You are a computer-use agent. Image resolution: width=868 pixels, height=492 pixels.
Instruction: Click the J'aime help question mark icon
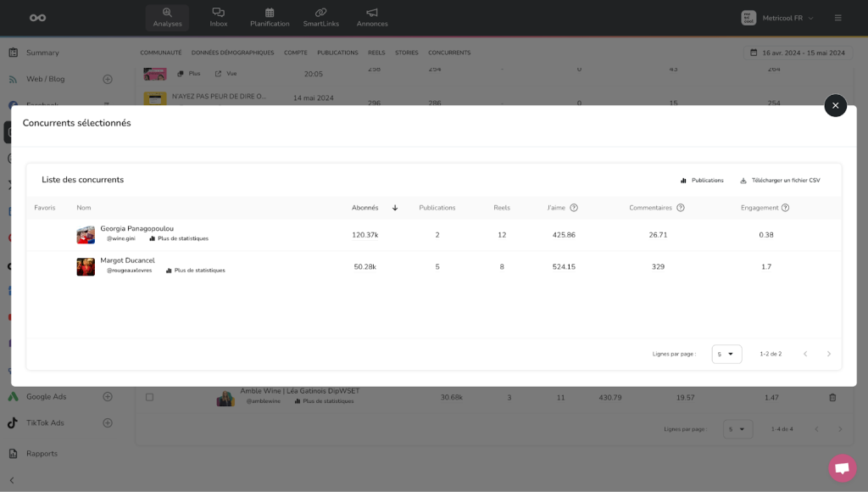[574, 208]
